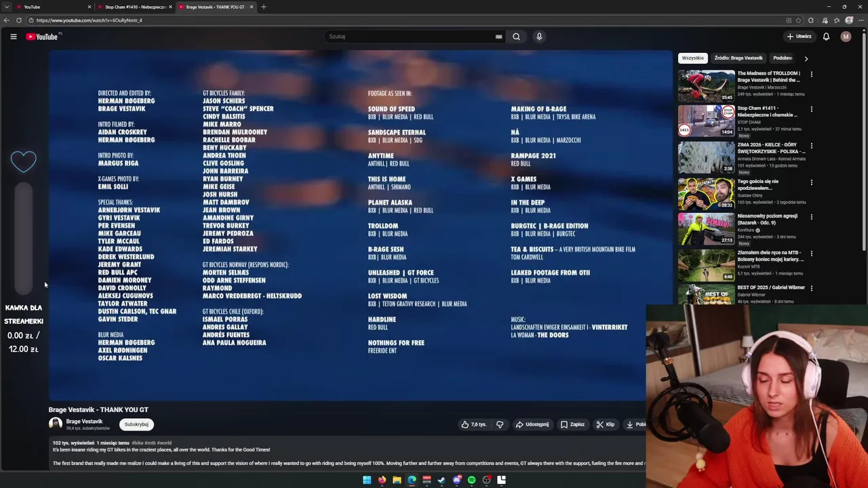This screenshot has height=488, width=868.
Task: Share the video via Udostępnij
Action: coord(532,424)
